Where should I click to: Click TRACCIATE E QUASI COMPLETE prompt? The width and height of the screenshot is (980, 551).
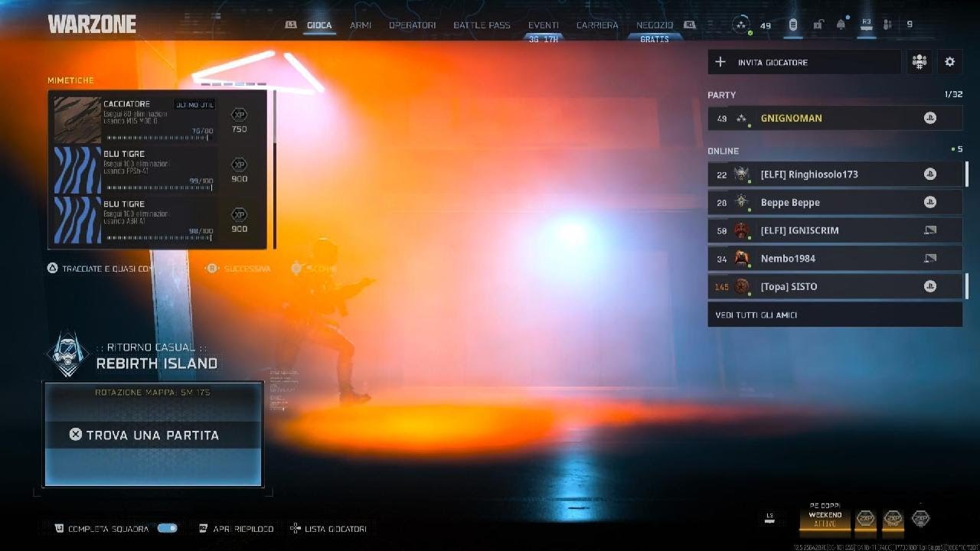(x=102, y=269)
